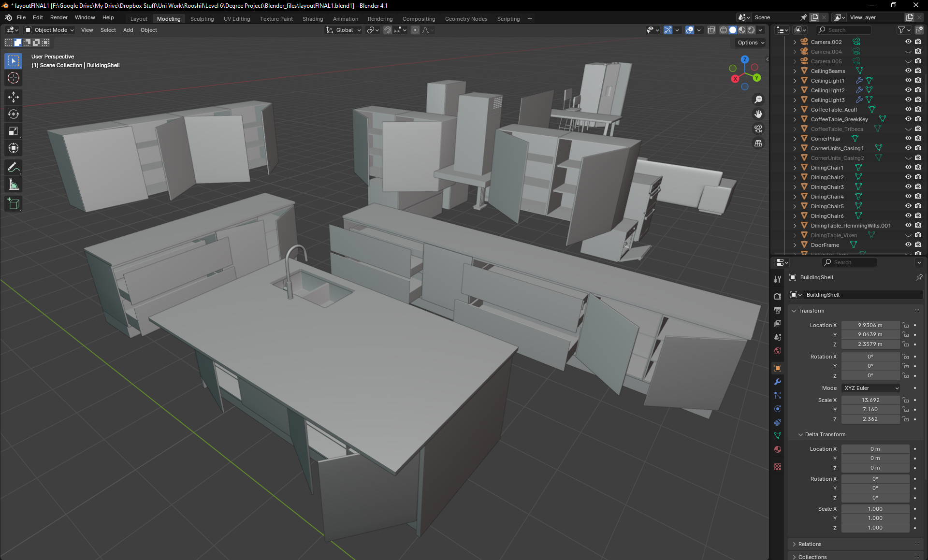Open the Material properties tab
The height and width of the screenshot is (560, 928).
pos(778,449)
